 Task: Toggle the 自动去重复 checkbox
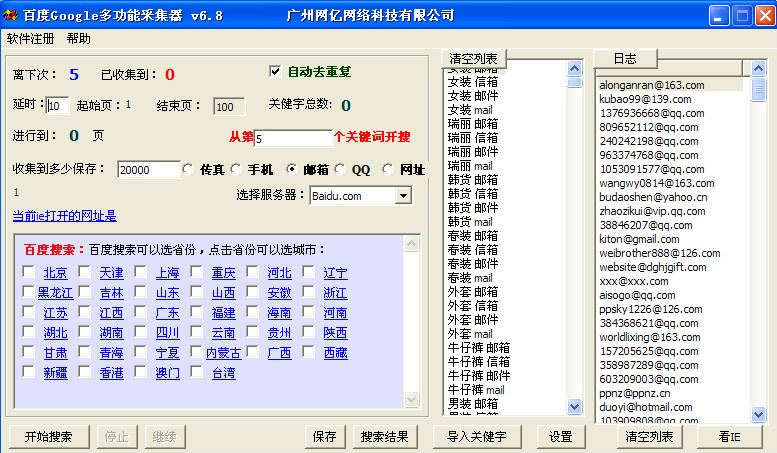(276, 71)
